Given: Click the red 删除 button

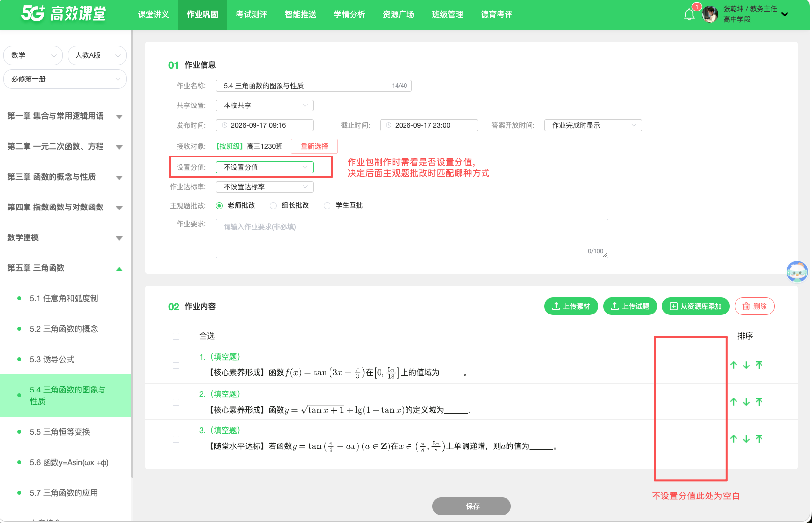Looking at the screenshot, I should pos(755,306).
